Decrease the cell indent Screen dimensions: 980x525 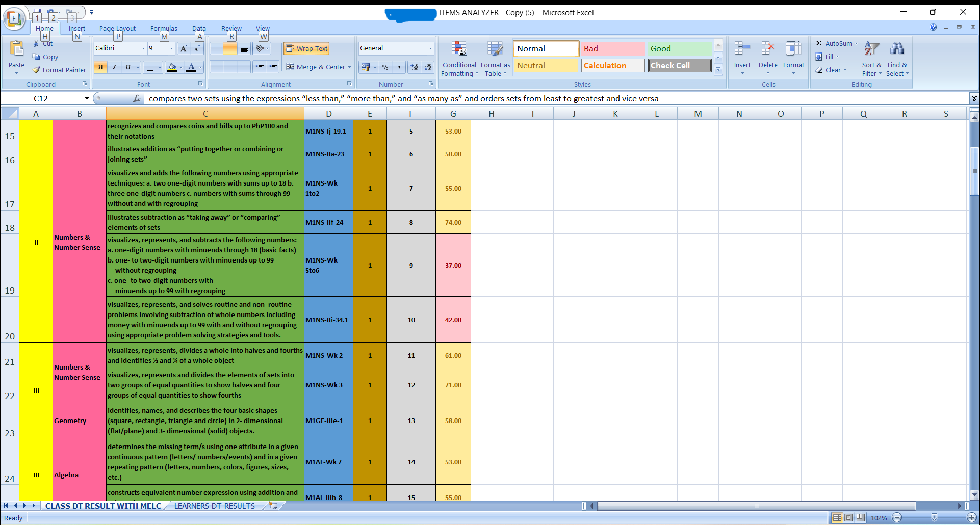(260, 67)
